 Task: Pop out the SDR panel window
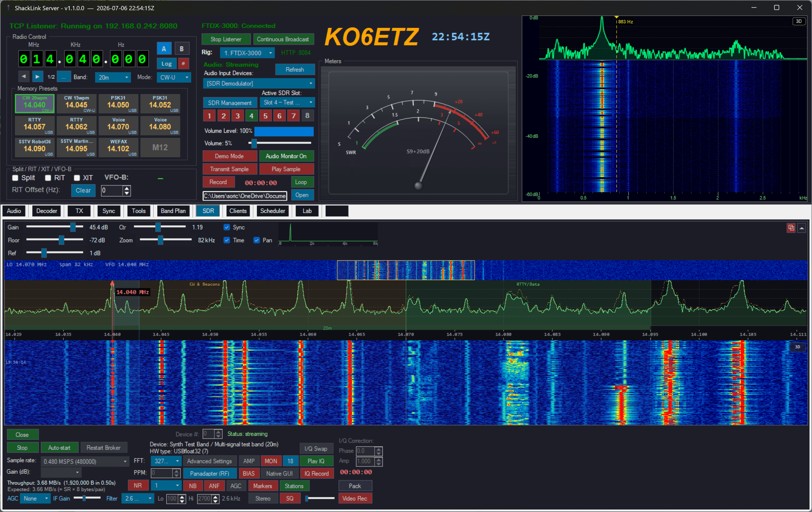[x=791, y=228]
